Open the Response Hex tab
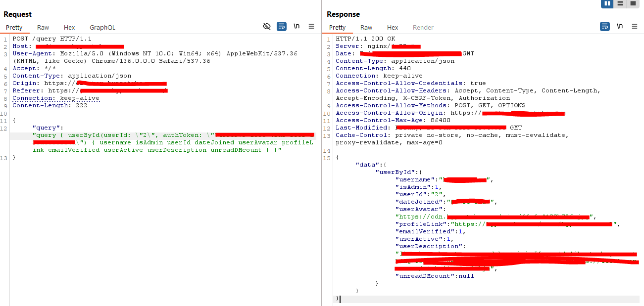The width and height of the screenshot is (644, 306). click(x=393, y=28)
